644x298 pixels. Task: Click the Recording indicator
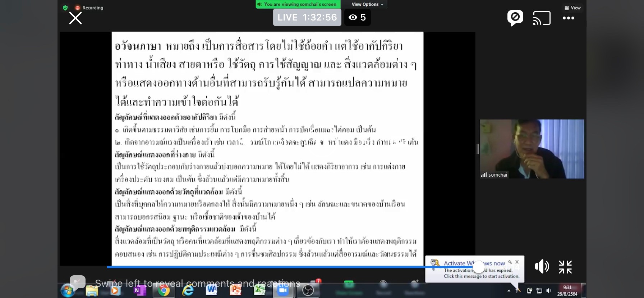point(89,8)
